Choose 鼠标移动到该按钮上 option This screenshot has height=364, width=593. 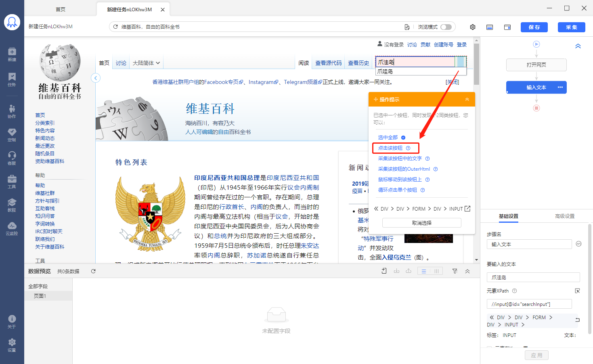coord(400,180)
